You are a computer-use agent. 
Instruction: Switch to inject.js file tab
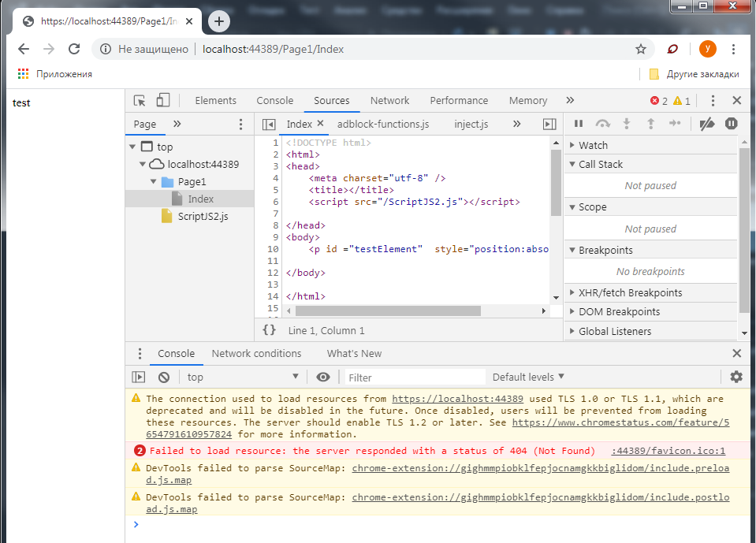point(471,124)
